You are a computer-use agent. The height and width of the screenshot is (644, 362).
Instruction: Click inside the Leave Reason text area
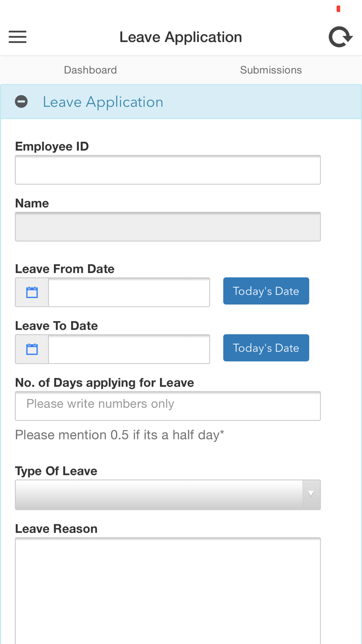pos(168,590)
